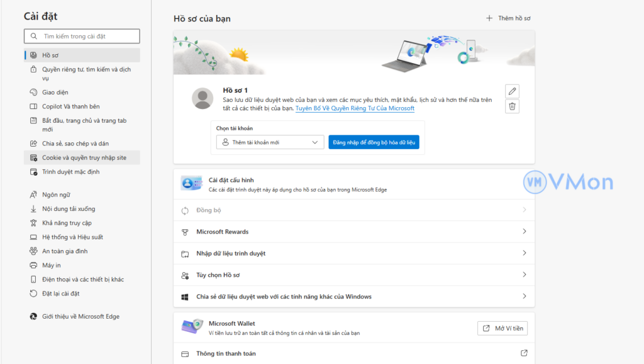Click the Microsoft Rewards trophy icon
The height and width of the screenshot is (364, 644).
[185, 232]
